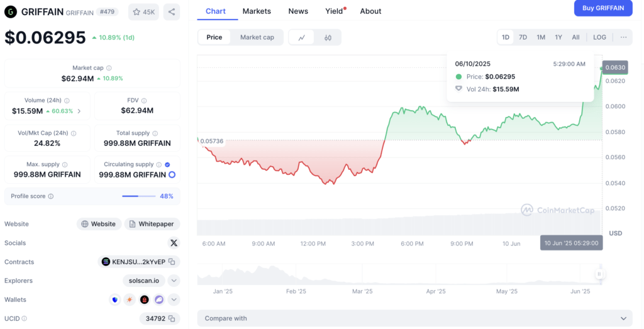Open the Chart tab
644x329 pixels.
(216, 11)
